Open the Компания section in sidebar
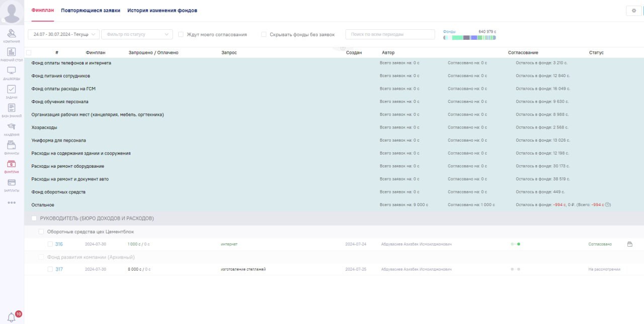This screenshot has height=324, width=644. pyautogui.click(x=12, y=34)
